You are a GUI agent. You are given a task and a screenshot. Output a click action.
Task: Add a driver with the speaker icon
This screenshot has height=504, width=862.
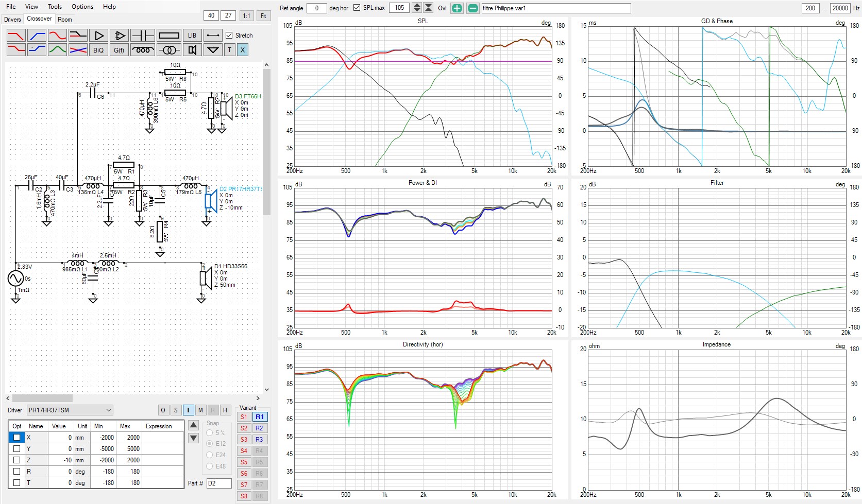coord(192,50)
